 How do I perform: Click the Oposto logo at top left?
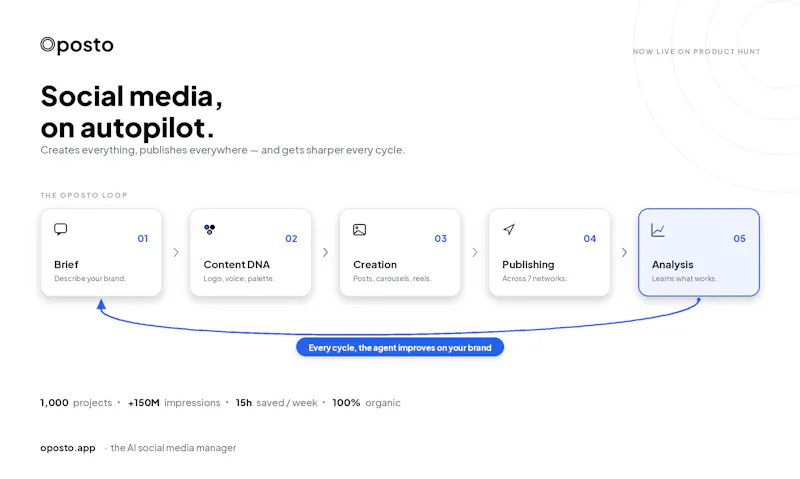click(x=77, y=45)
